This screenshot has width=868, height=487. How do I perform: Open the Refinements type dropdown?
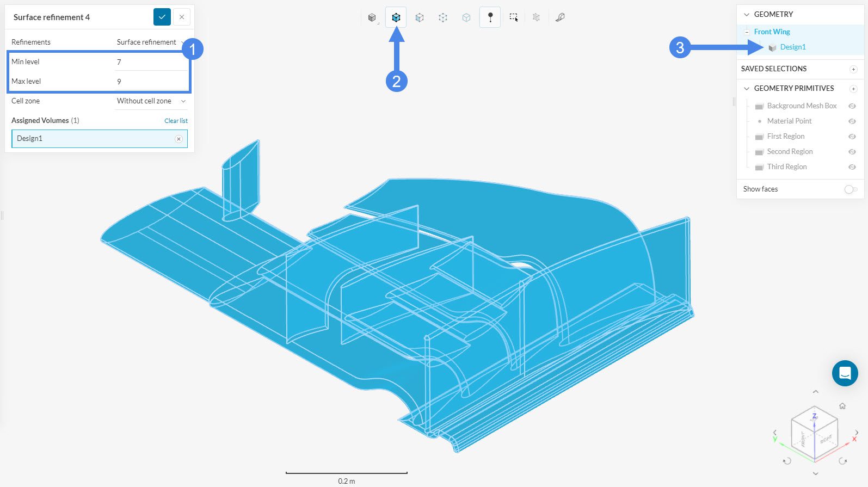pyautogui.click(x=150, y=42)
